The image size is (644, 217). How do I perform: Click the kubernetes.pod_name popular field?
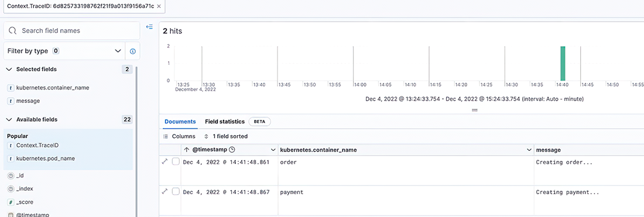tap(46, 159)
